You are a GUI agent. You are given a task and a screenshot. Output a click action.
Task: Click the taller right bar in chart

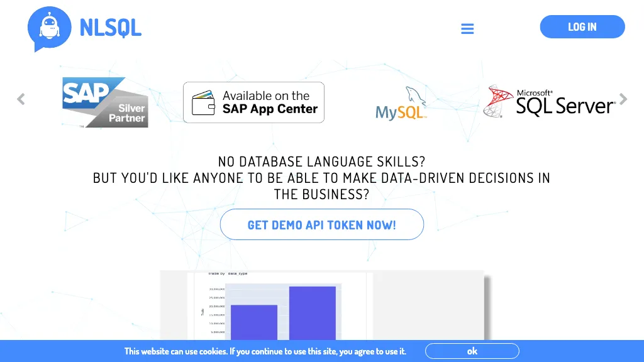pyautogui.click(x=312, y=313)
